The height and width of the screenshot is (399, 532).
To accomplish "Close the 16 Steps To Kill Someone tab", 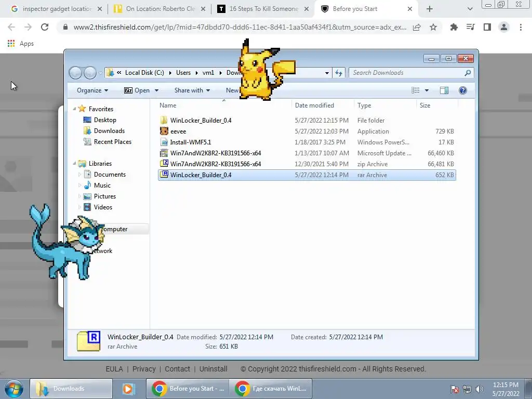I will (x=307, y=9).
